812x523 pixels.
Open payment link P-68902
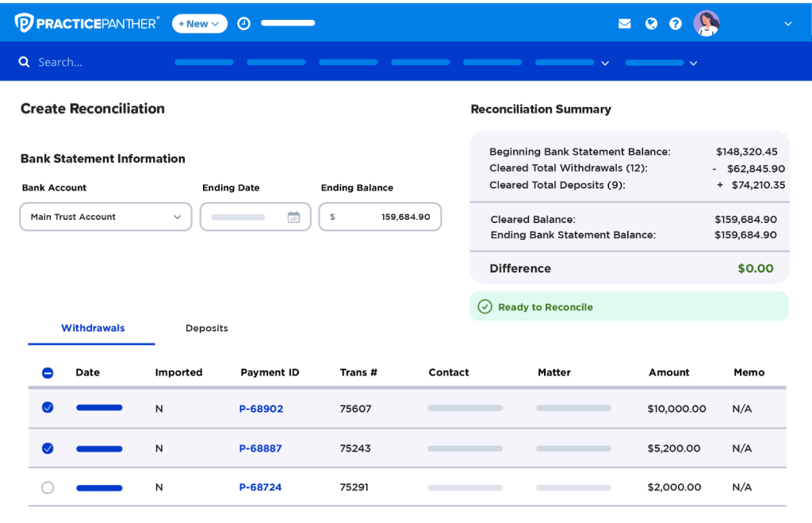pos(261,409)
